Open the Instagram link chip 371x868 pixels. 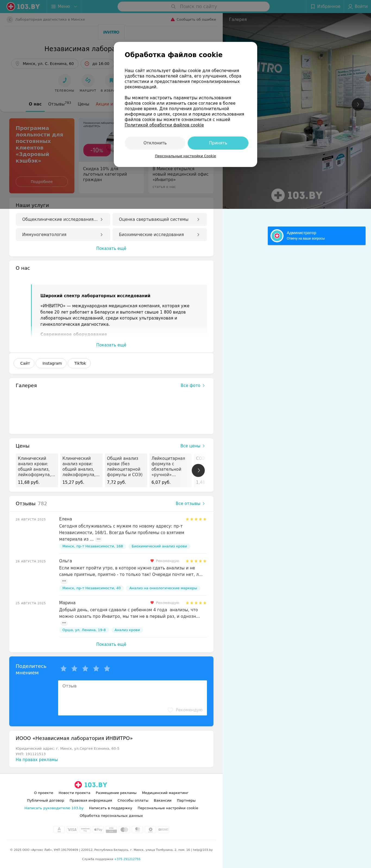pyautogui.click(x=51, y=363)
